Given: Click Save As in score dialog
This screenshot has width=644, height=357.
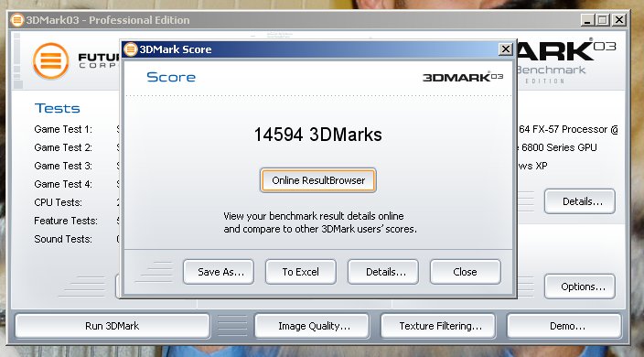Looking at the screenshot, I should pos(219,272).
